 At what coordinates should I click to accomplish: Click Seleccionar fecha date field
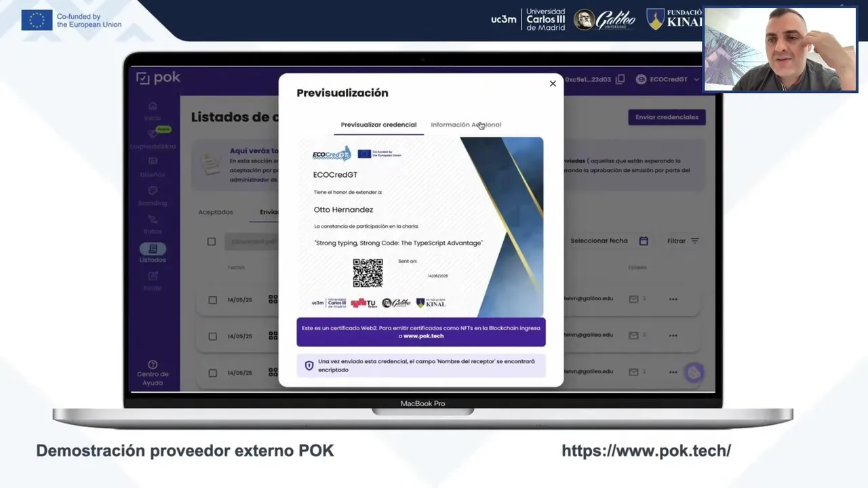click(x=609, y=241)
